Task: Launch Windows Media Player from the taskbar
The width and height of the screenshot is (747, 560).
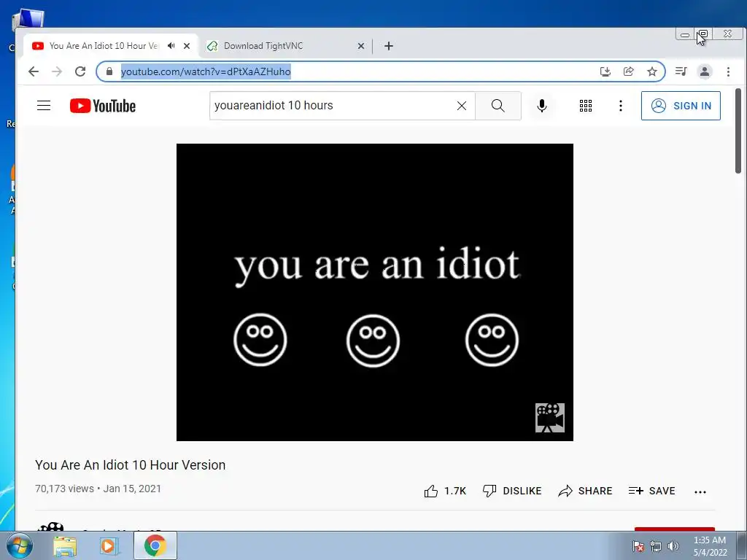Action: click(109, 545)
